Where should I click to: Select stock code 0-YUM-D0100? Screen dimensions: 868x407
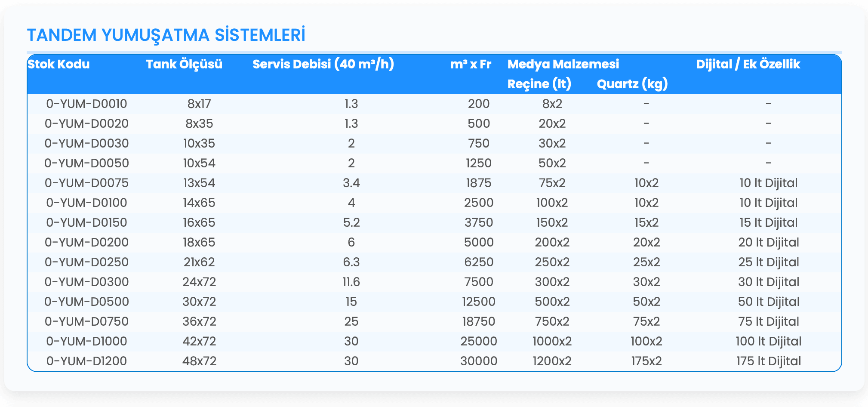tap(86, 203)
